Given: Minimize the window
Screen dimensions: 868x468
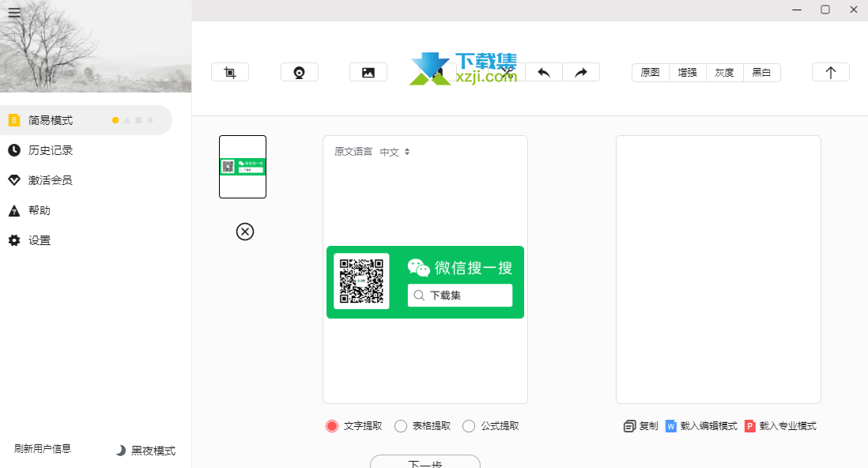Looking at the screenshot, I should click(x=797, y=10).
